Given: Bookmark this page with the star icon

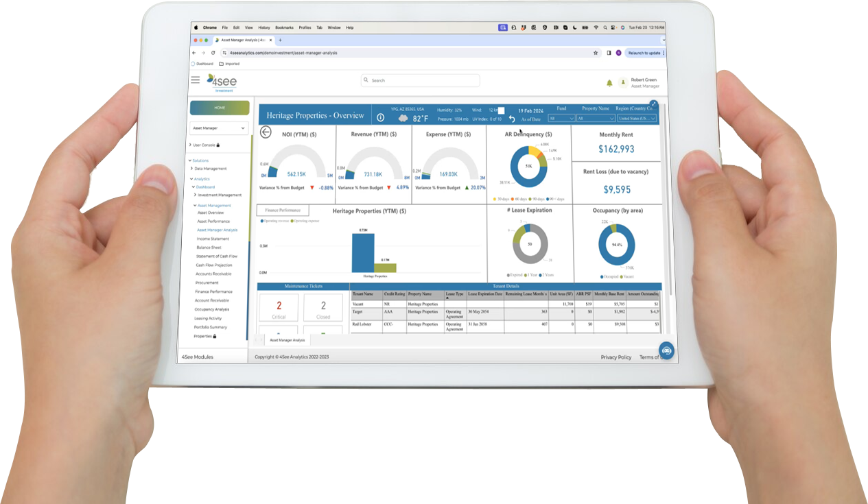Looking at the screenshot, I should pos(596,53).
